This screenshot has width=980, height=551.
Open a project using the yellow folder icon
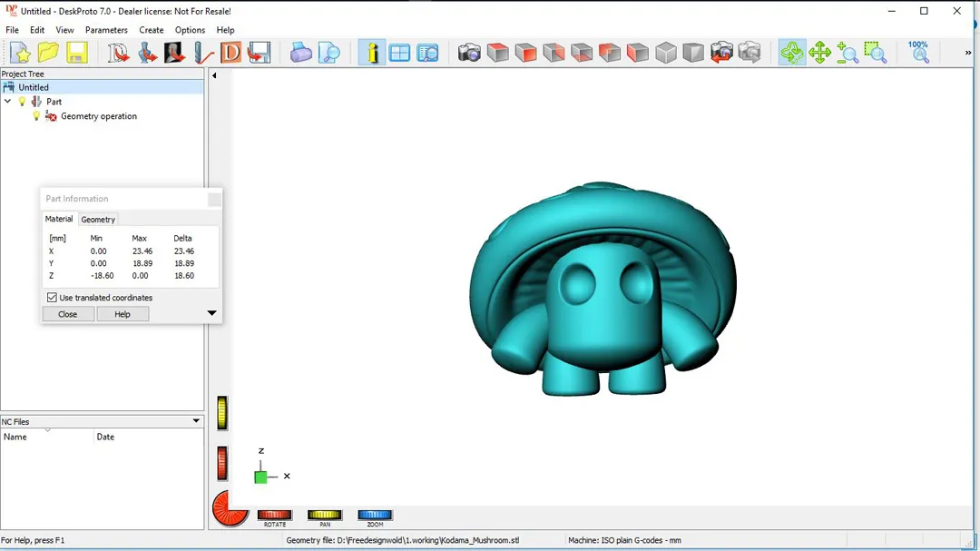48,54
